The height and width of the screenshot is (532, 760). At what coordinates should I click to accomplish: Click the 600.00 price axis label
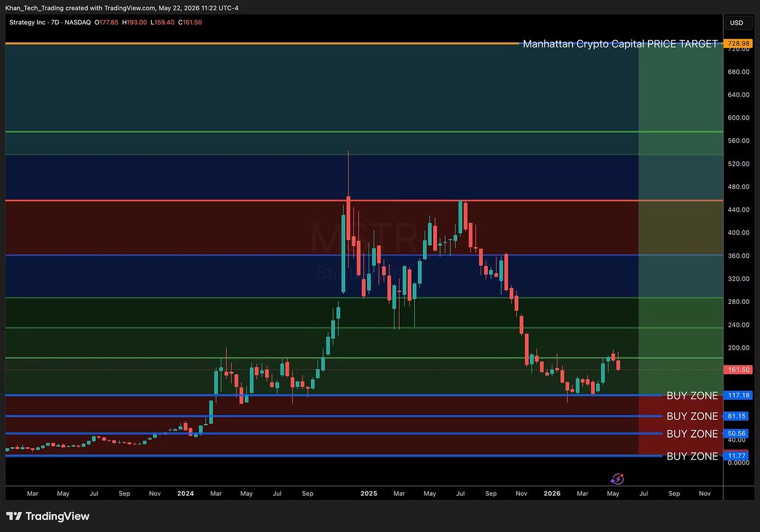tap(738, 118)
